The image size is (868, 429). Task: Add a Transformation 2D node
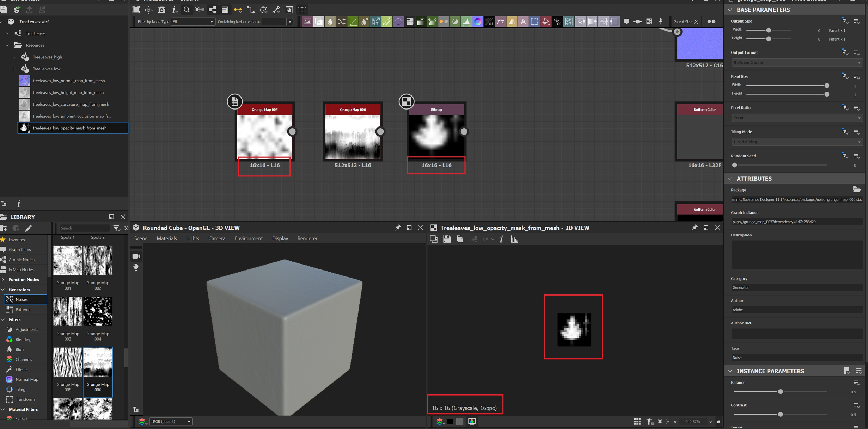pyautogui.click(x=534, y=22)
